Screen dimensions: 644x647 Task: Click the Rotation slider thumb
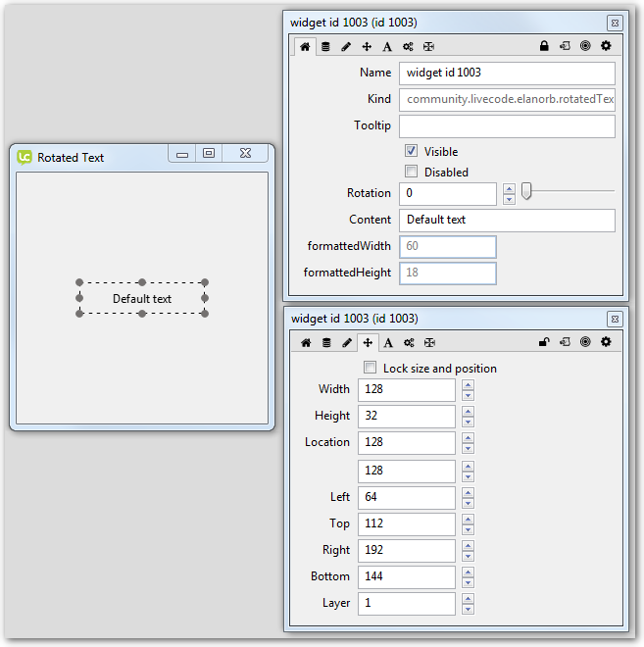(525, 192)
